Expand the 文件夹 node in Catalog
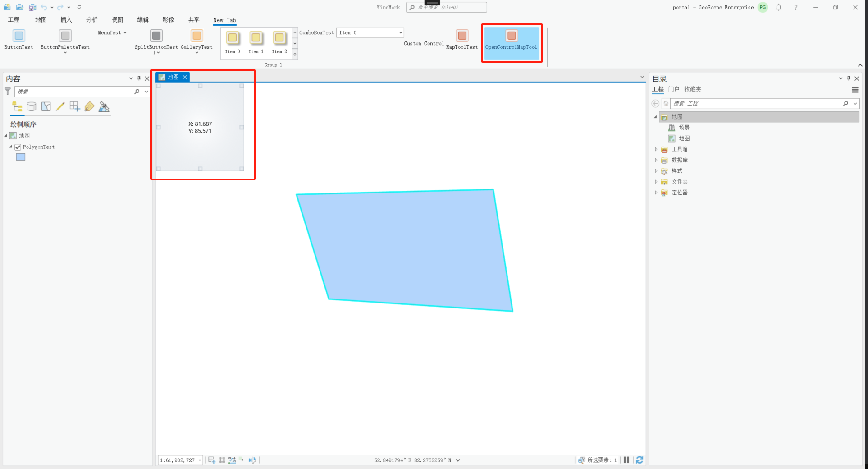 click(x=656, y=182)
